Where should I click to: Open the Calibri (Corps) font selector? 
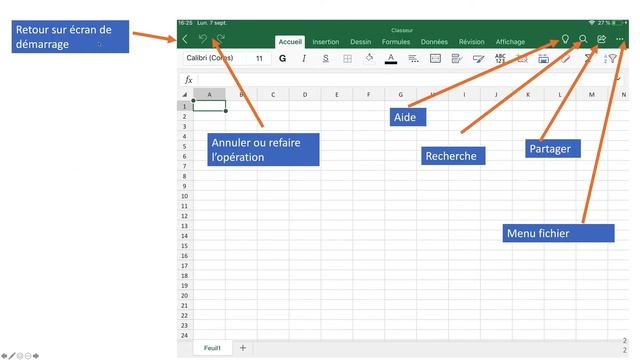point(214,58)
